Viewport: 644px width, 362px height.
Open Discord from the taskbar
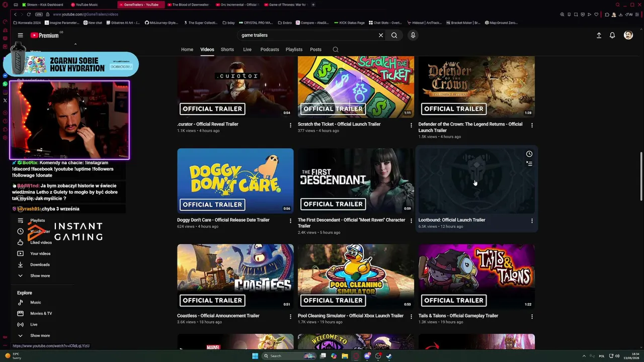tap(367, 356)
